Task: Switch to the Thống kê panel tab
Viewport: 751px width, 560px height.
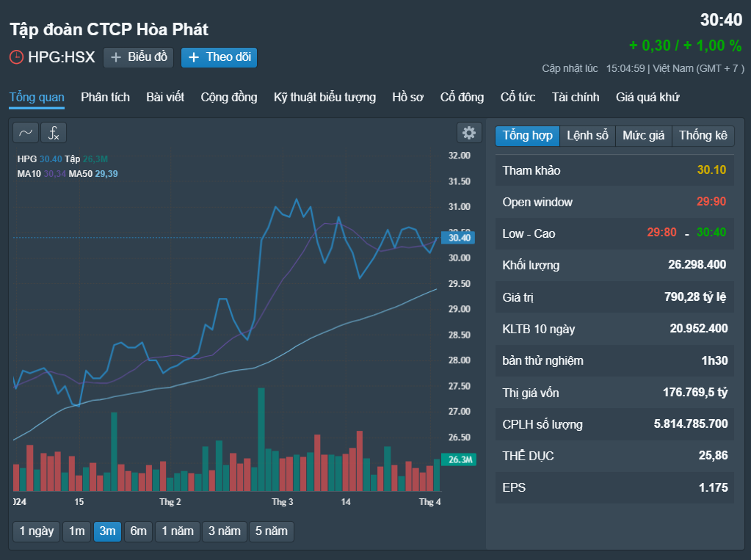Action: tap(703, 136)
